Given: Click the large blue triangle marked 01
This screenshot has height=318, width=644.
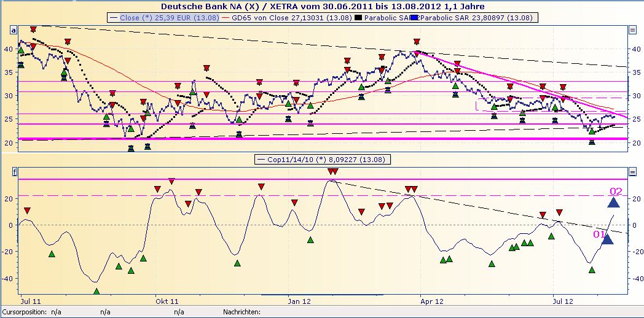Looking at the screenshot, I should [608, 239].
